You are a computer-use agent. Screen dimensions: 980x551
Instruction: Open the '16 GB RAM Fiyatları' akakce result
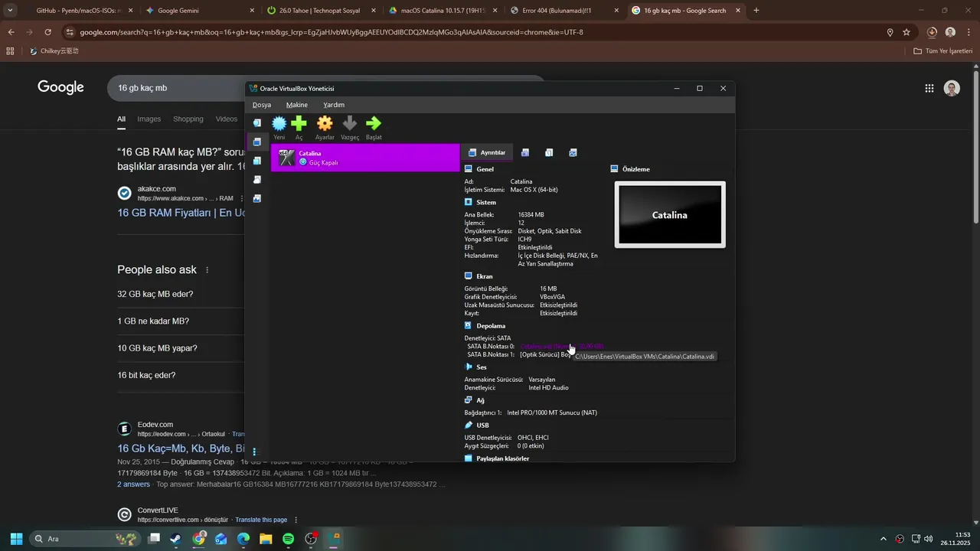[x=181, y=213]
